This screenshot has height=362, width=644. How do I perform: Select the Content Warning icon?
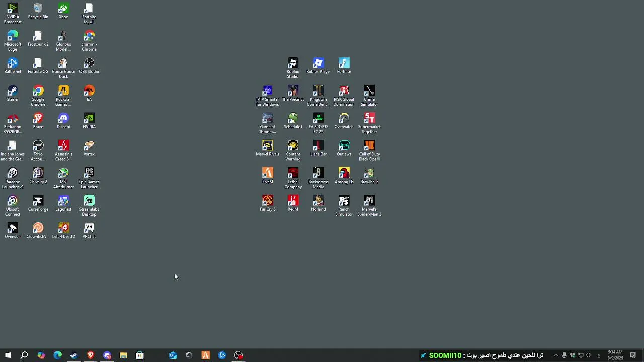click(293, 151)
